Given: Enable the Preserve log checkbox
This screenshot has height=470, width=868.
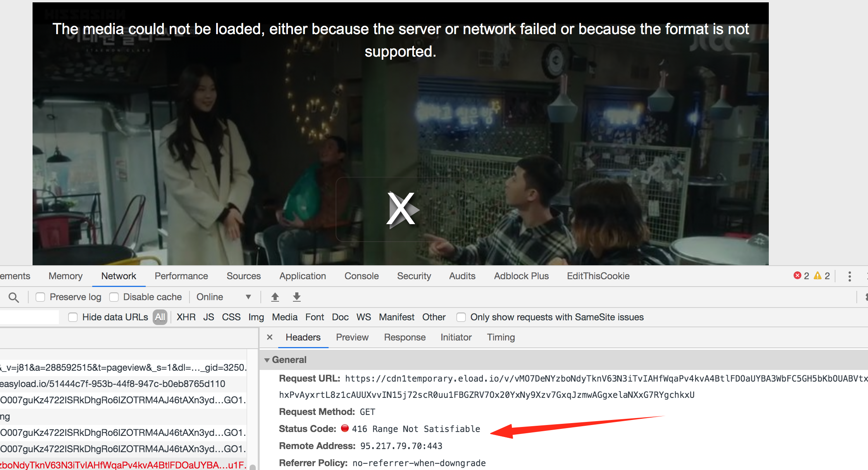Looking at the screenshot, I should pos(40,297).
